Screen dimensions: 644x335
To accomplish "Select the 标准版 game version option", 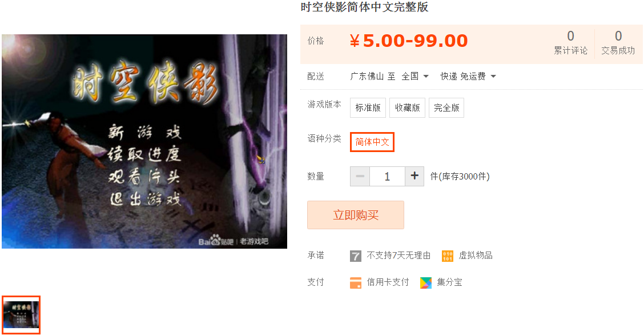I will (x=368, y=107).
